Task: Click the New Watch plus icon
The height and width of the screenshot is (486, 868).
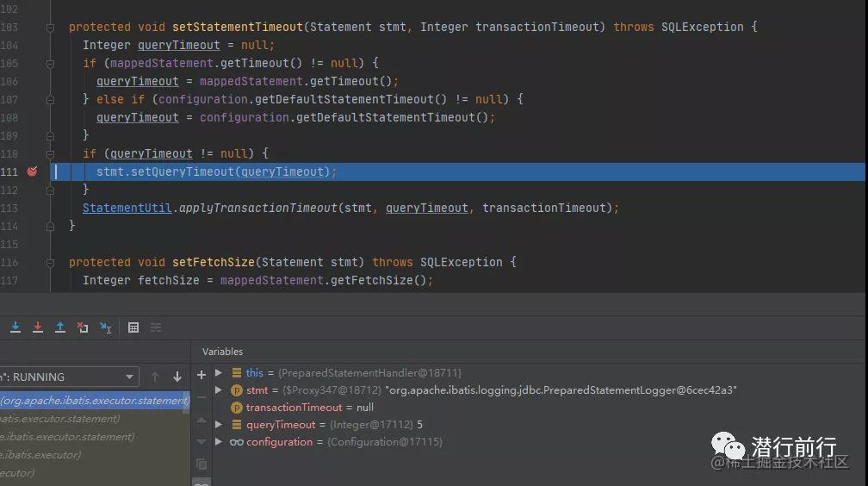Action: coord(201,375)
